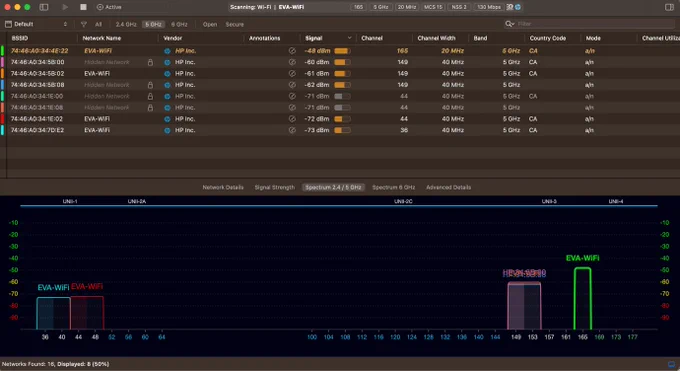Sort by Vendor column header

point(173,38)
